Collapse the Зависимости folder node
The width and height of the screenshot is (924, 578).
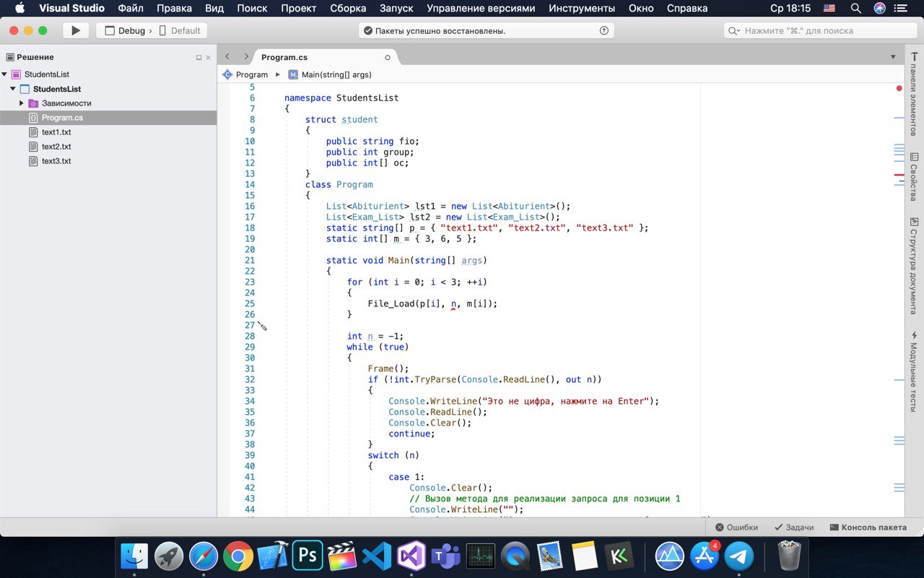tap(22, 103)
